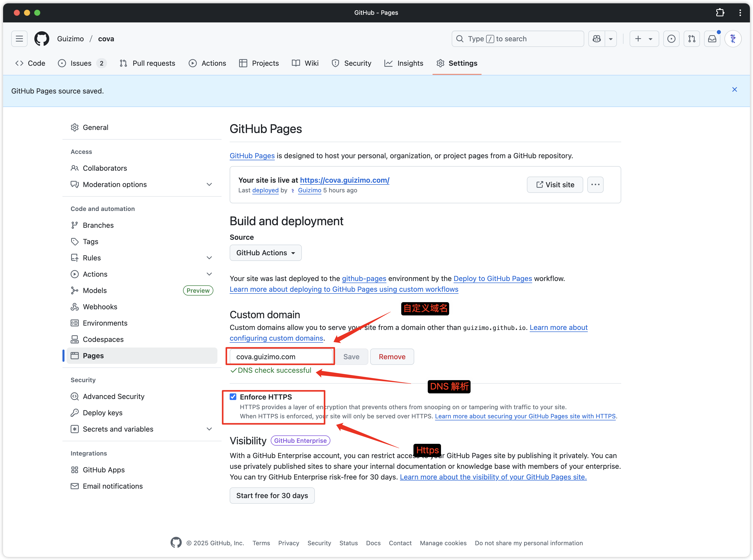Open the Code tab

tap(30, 63)
